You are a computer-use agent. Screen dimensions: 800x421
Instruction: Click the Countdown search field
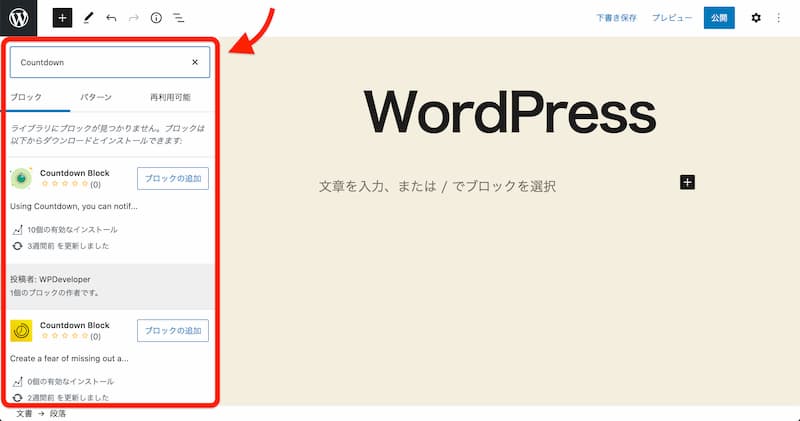(110, 62)
